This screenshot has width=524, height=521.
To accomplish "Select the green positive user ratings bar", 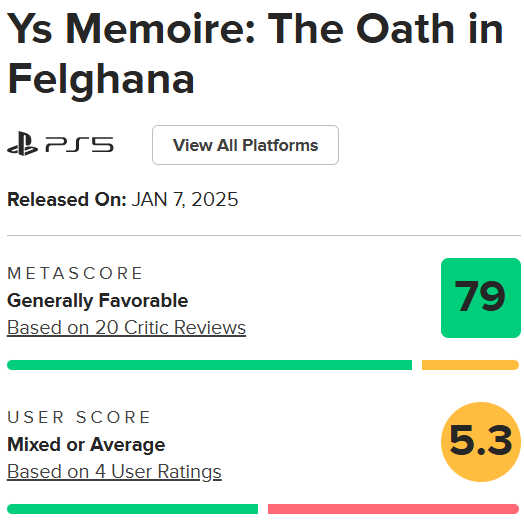I will coord(132,509).
